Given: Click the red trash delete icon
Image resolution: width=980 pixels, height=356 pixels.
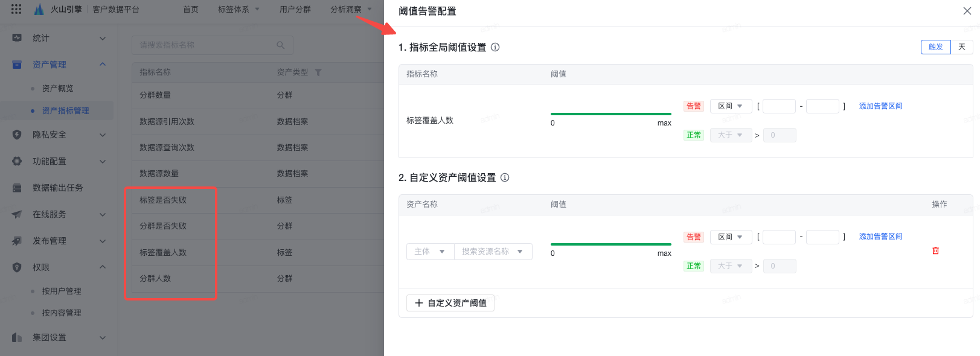Looking at the screenshot, I should click(935, 251).
